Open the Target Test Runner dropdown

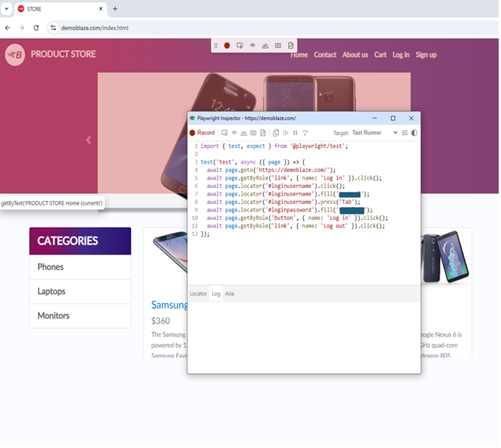[x=374, y=133]
